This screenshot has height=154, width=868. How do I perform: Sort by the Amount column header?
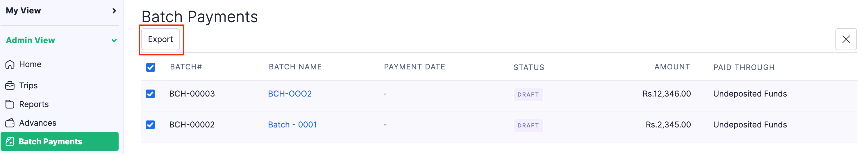671,67
